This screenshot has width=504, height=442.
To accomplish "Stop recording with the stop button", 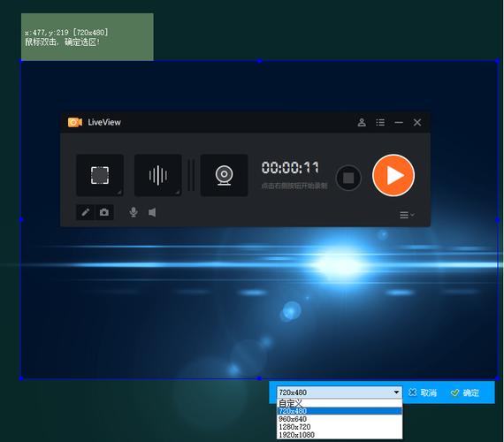I will (x=348, y=178).
